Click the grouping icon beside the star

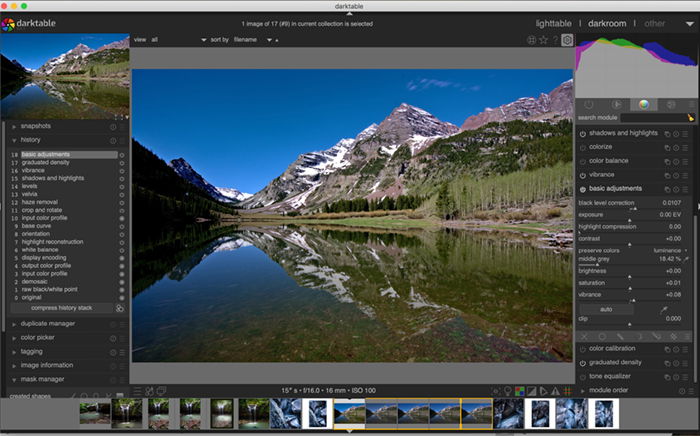coord(531,40)
